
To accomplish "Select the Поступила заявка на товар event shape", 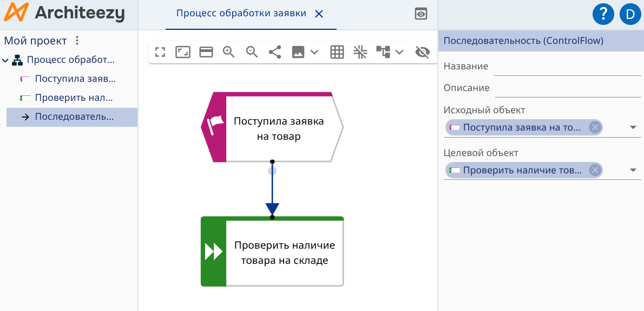I will [272, 127].
